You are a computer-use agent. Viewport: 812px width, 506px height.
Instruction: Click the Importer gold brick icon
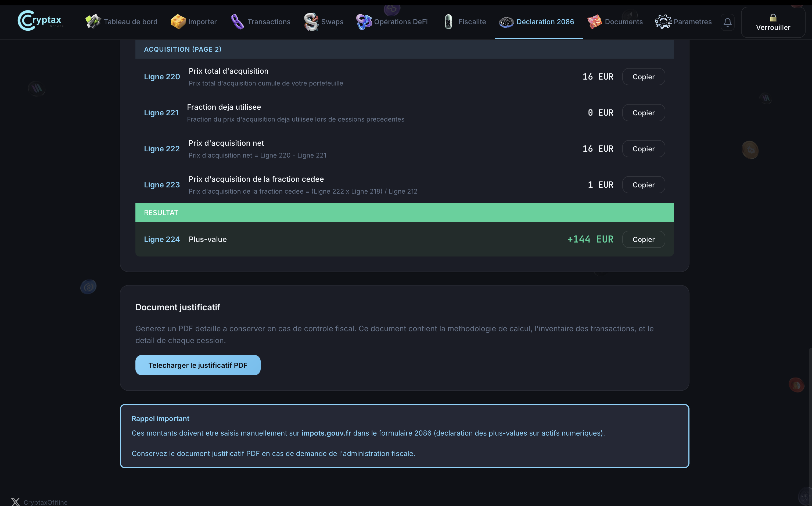[x=178, y=22]
